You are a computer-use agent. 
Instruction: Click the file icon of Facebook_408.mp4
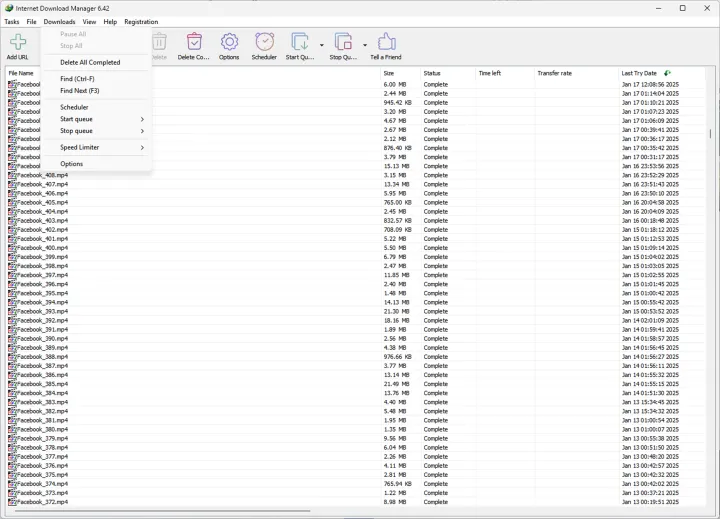(13, 175)
